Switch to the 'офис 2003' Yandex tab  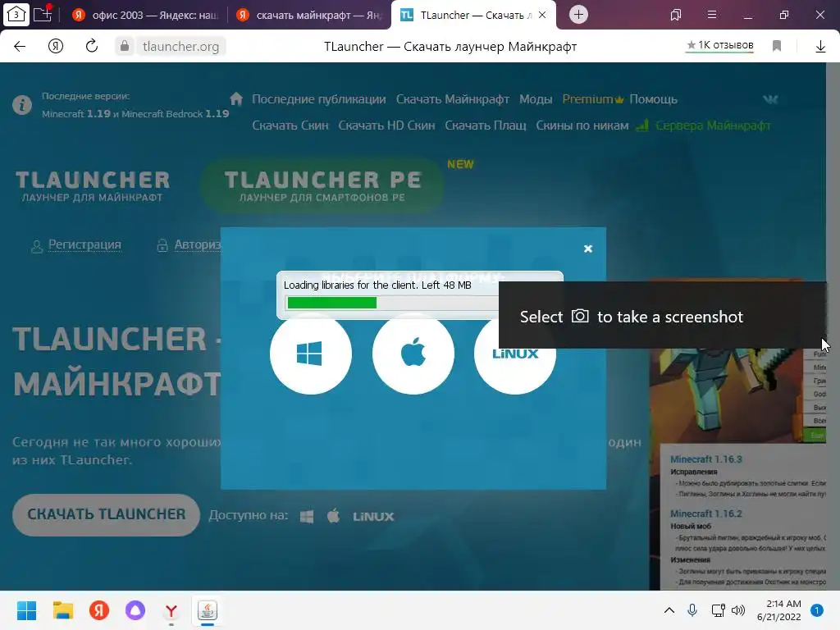(x=146, y=15)
